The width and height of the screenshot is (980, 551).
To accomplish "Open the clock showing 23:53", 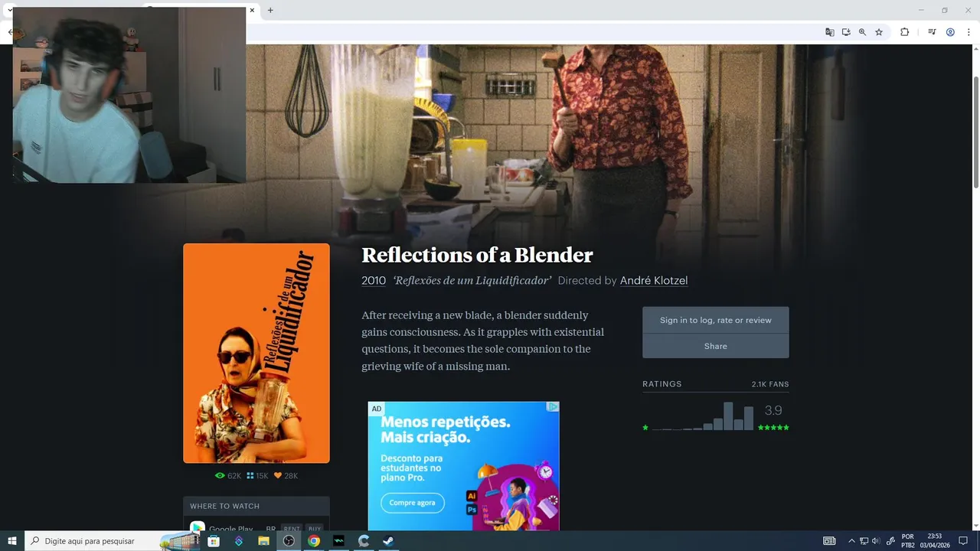I will coord(934,541).
